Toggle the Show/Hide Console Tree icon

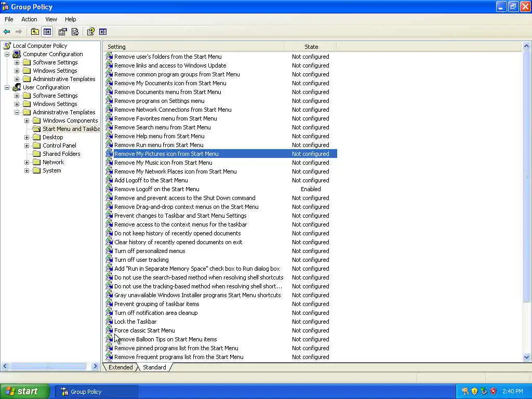click(47, 32)
